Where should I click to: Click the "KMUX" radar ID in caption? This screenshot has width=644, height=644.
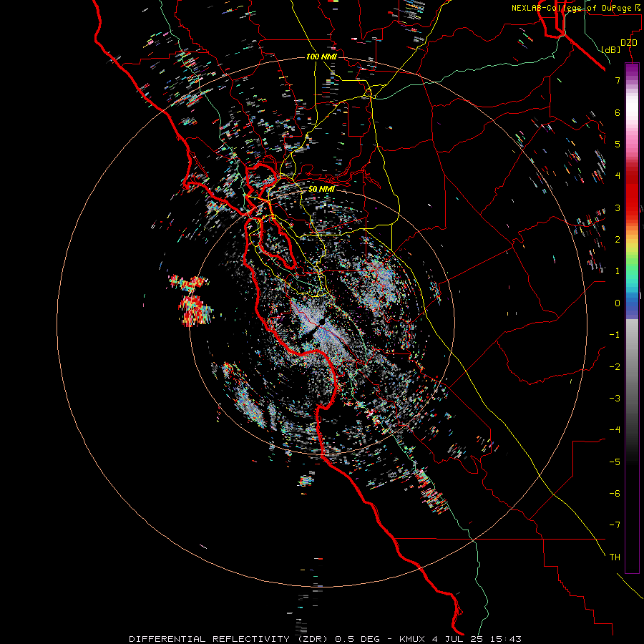[412, 639]
